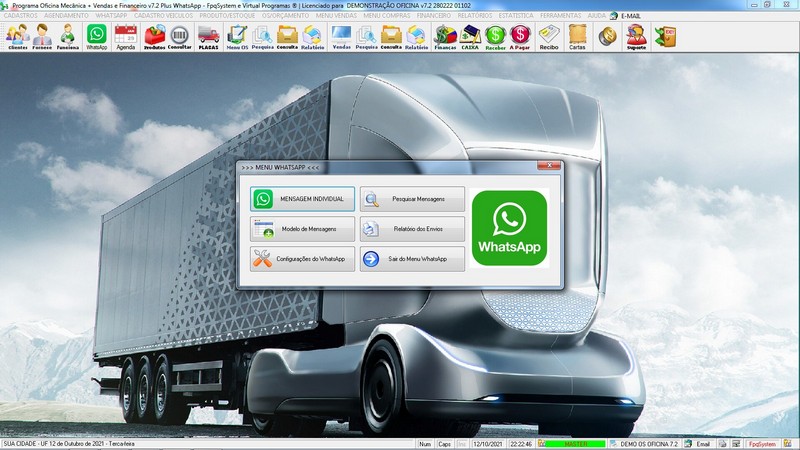Click the red A Pagar dollar icon

coord(520,37)
